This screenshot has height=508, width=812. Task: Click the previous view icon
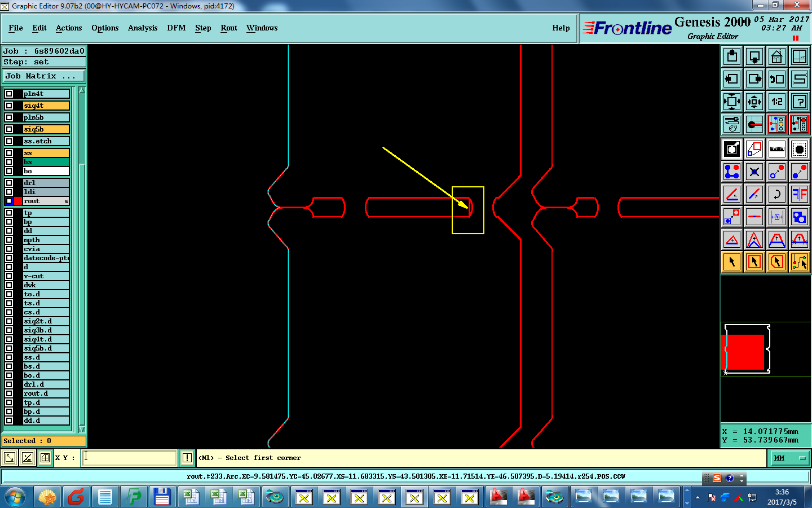[777, 79]
